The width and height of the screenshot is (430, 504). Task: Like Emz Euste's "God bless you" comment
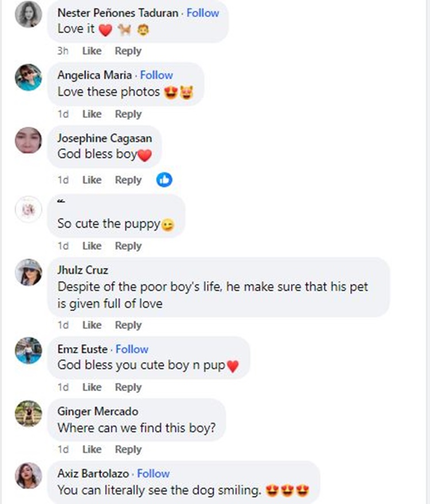tap(92, 387)
